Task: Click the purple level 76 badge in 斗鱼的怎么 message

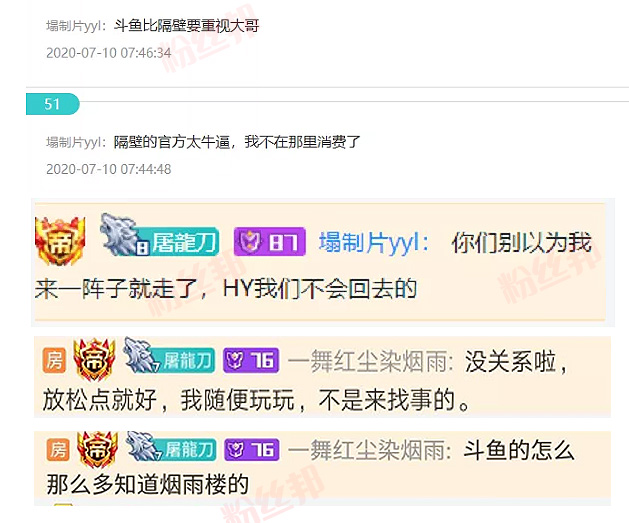Action: pos(252,450)
